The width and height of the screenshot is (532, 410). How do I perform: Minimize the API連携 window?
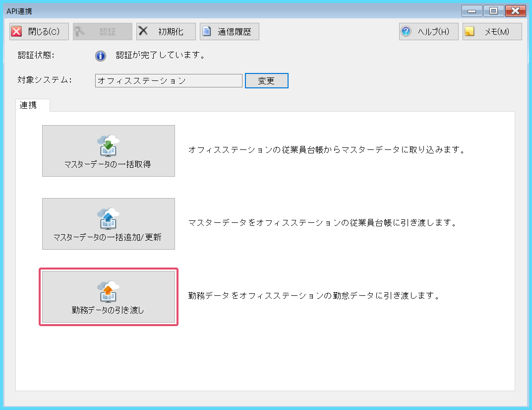(472, 11)
